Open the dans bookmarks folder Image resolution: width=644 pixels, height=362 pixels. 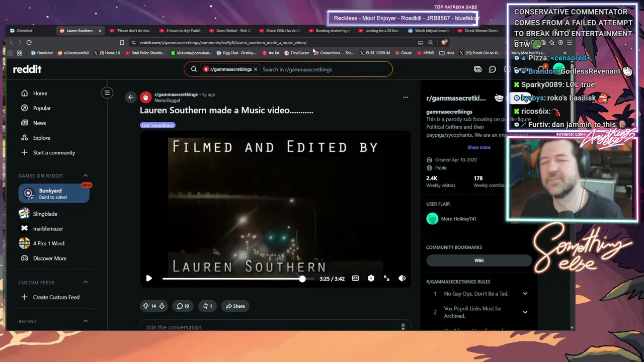click(447, 53)
